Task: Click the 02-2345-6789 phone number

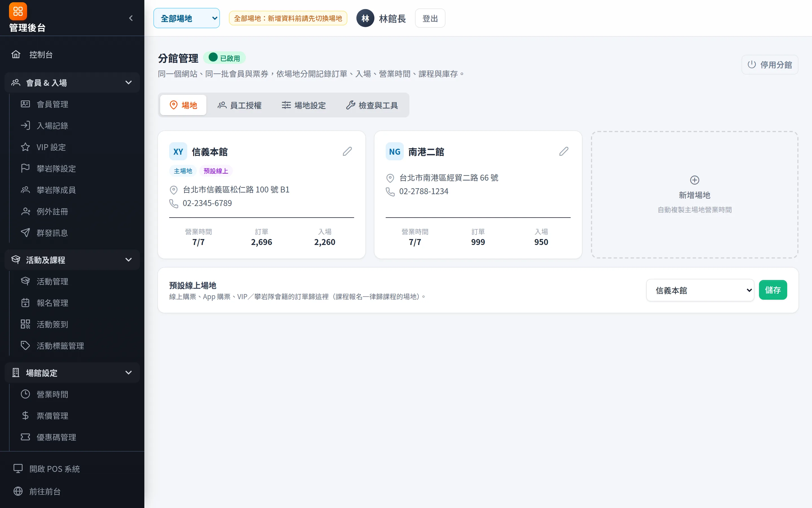Action: pyautogui.click(x=207, y=203)
